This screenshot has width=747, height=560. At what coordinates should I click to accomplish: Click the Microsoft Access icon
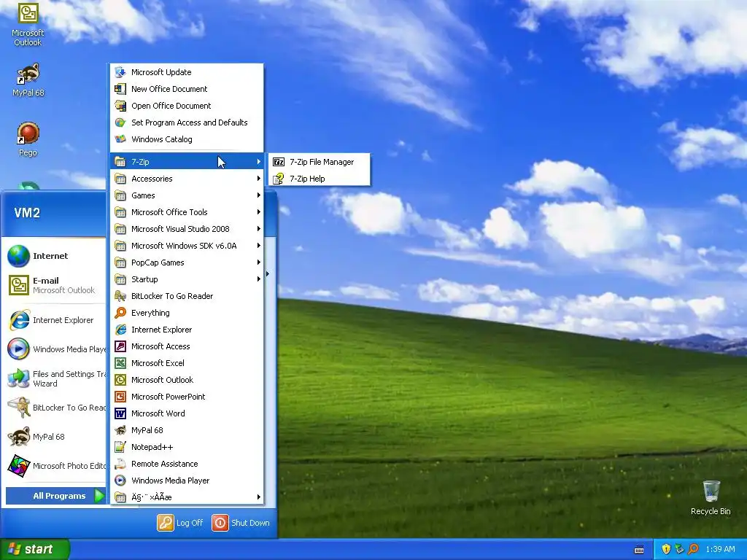(x=120, y=346)
